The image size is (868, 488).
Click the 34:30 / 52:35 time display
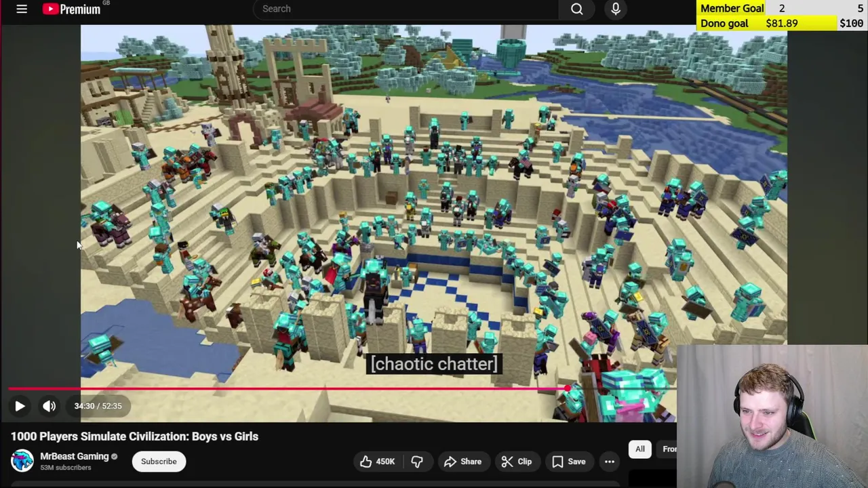tap(98, 406)
